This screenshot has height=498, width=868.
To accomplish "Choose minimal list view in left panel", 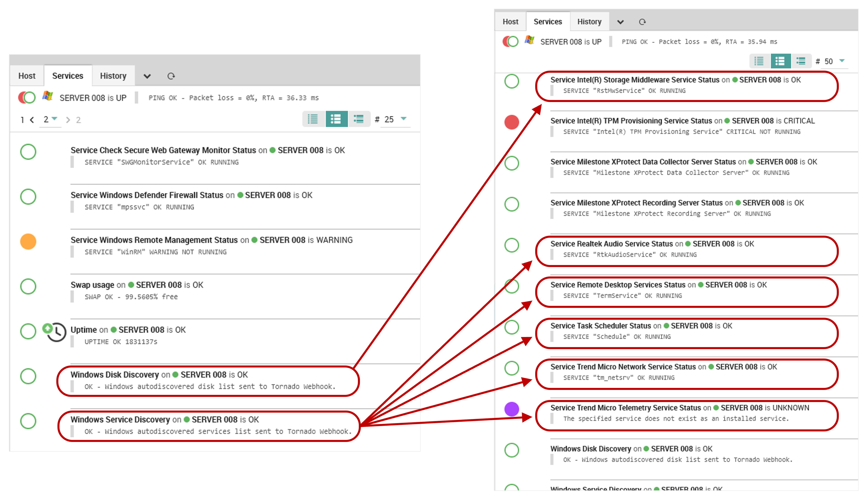I will click(313, 119).
